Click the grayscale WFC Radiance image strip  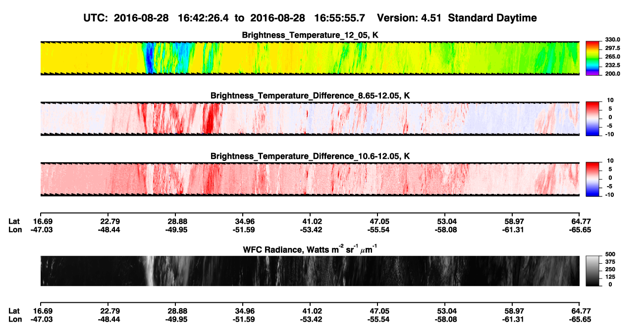(x=310, y=271)
